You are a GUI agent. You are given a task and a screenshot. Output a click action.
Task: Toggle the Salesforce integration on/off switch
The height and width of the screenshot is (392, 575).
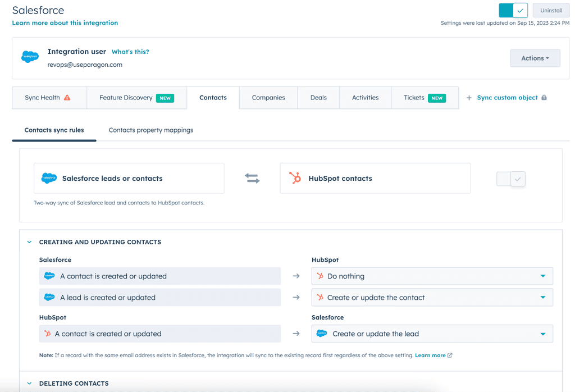pyautogui.click(x=513, y=11)
